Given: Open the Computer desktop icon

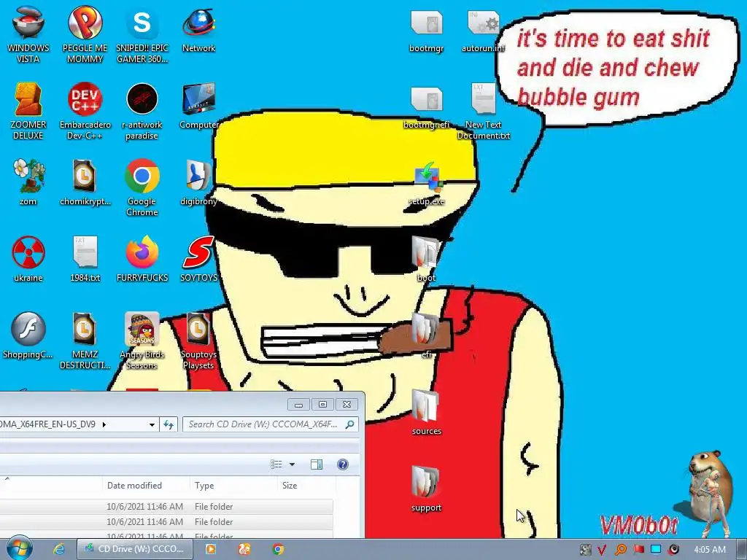Looking at the screenshot, I should coord(198,106).
